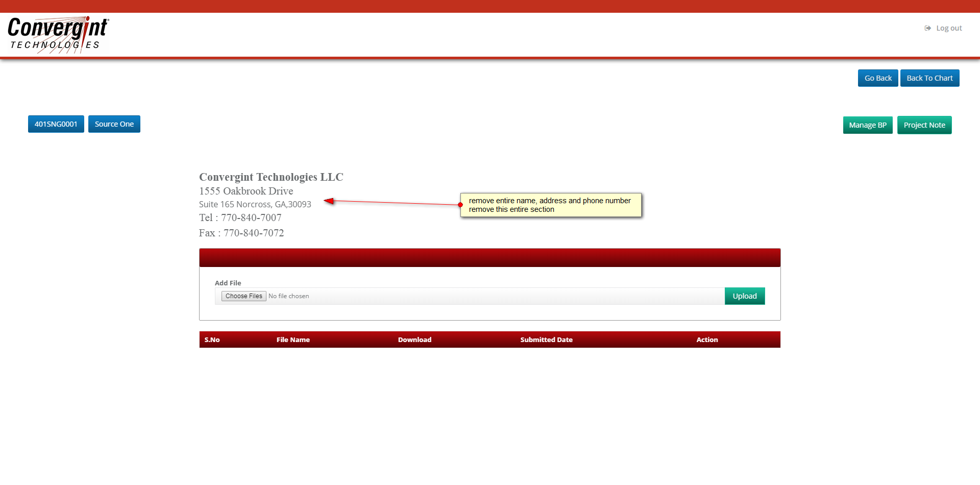Click the File Name column header
This screenshot has height=485, width=980.
(x=293, y=339)
